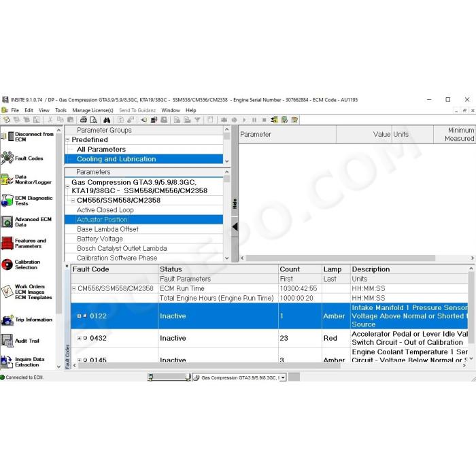
Task: Click the Description column header
Action: (409, 269)
